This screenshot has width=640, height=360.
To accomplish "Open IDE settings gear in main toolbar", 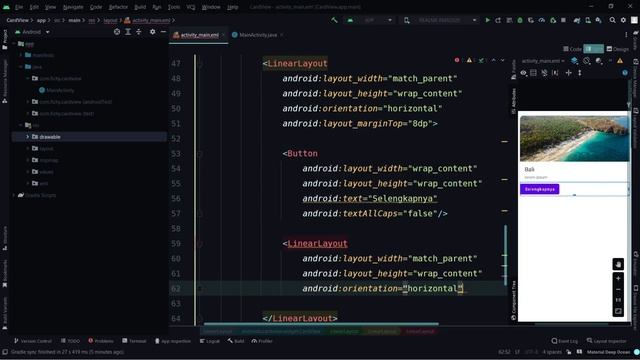I will [x=623, y=20].
